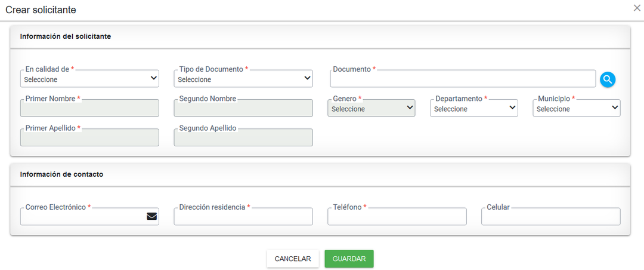Open the Genero selection dropdown
This screenshot has height=270, width=644.
(371, 109)
